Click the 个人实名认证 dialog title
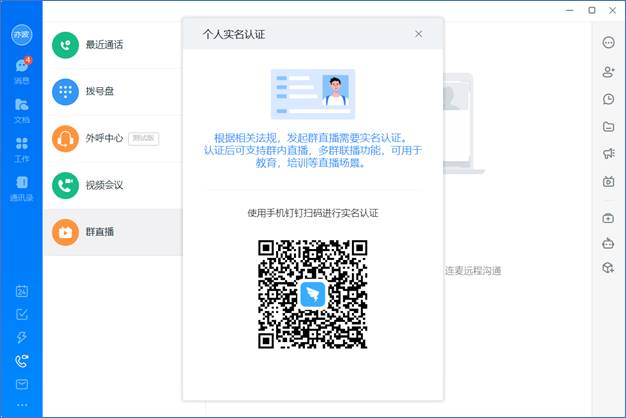The width and height of the screenshot is (626, 418). tap(234, 34)
